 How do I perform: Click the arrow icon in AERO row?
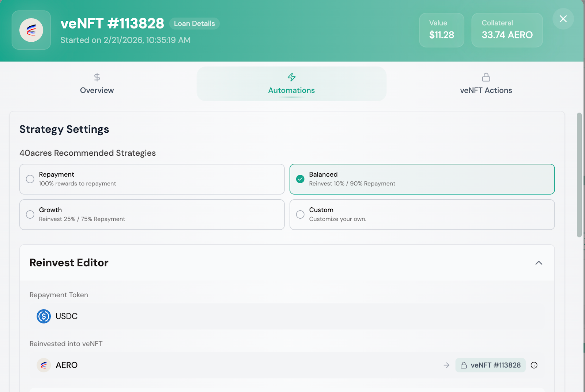coord(446,365)
